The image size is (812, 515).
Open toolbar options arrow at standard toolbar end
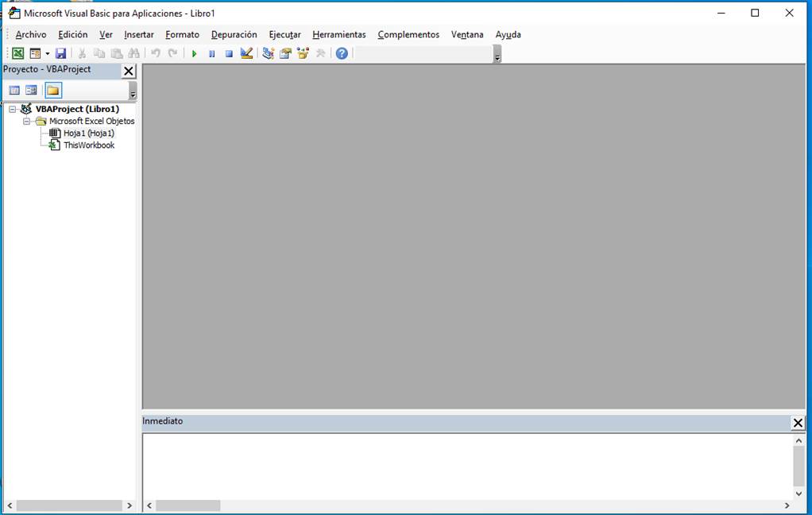[x=497, y=54]
